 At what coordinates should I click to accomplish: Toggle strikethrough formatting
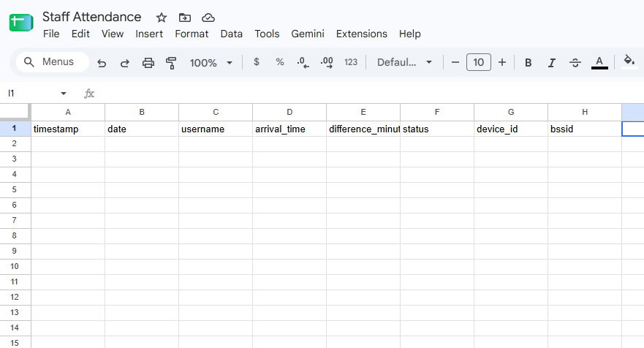[x=575, y=62]
